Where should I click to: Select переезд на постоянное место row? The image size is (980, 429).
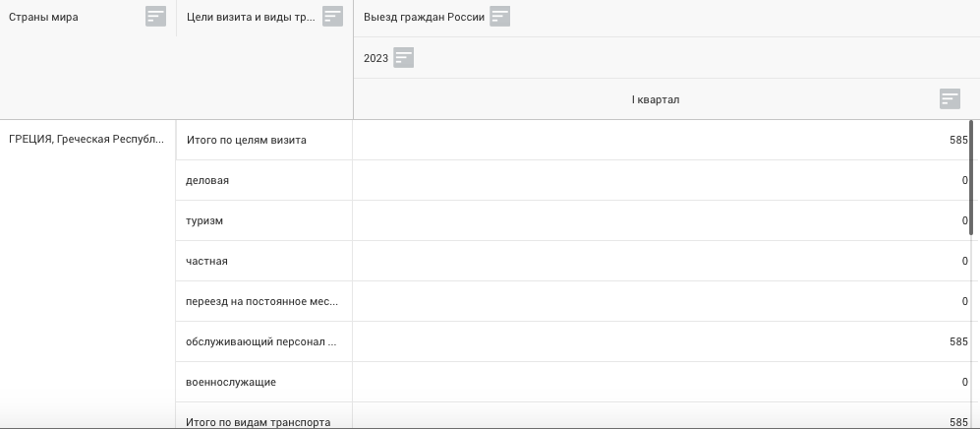click(261, 302)
